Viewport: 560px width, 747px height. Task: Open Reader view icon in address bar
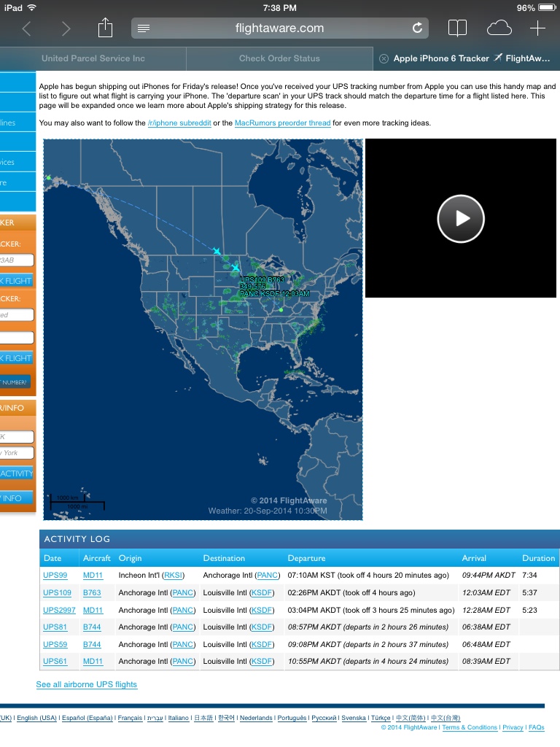click(144, 28)
